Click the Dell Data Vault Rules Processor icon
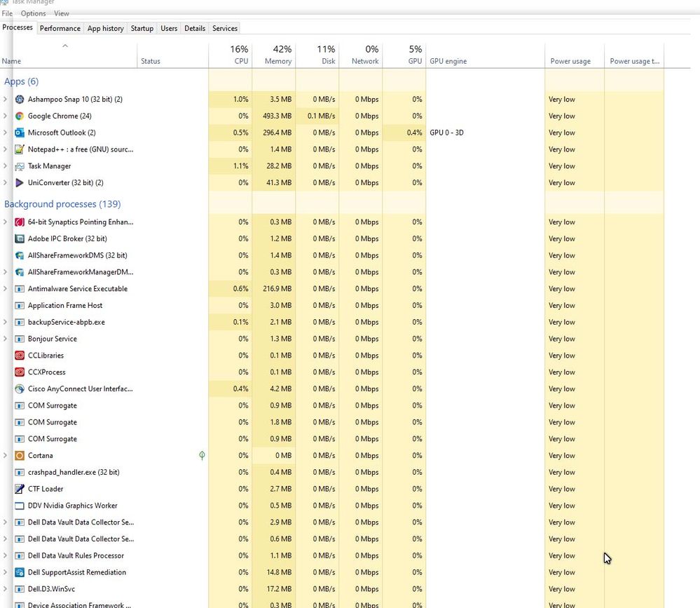This screenshot has height=608, width=700. click(x=19, y=555)
